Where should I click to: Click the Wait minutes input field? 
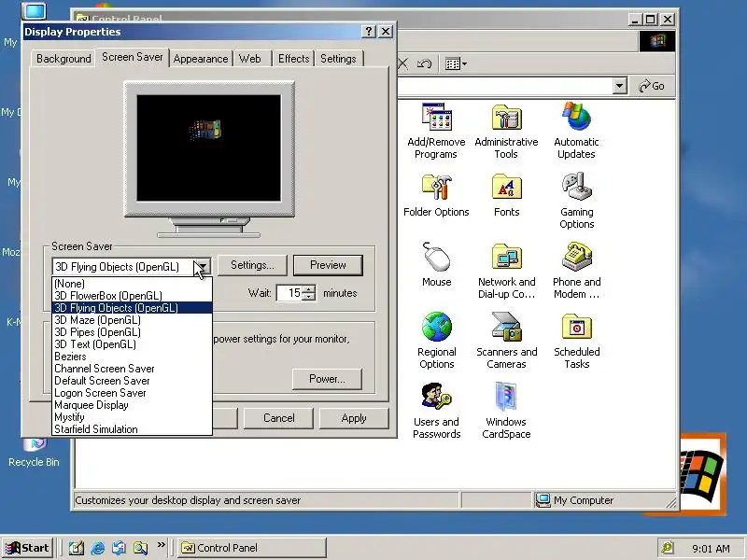pos(289,293)
